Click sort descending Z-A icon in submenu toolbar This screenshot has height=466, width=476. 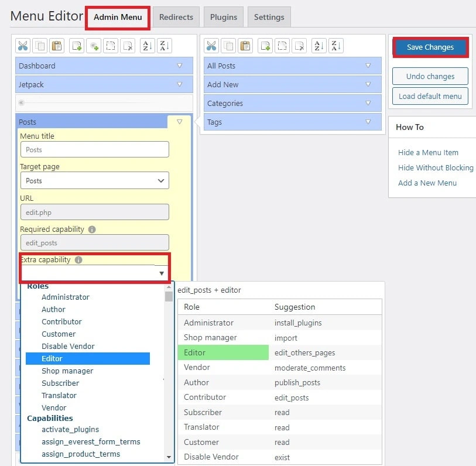336,46
